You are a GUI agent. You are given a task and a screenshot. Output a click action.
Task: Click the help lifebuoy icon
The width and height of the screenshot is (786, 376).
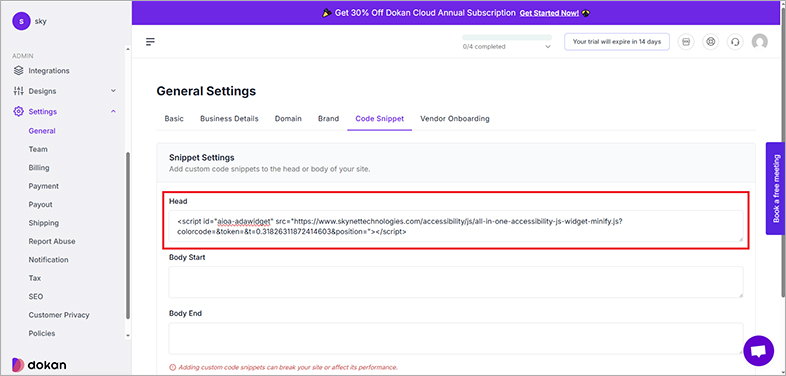coord(710,42)
